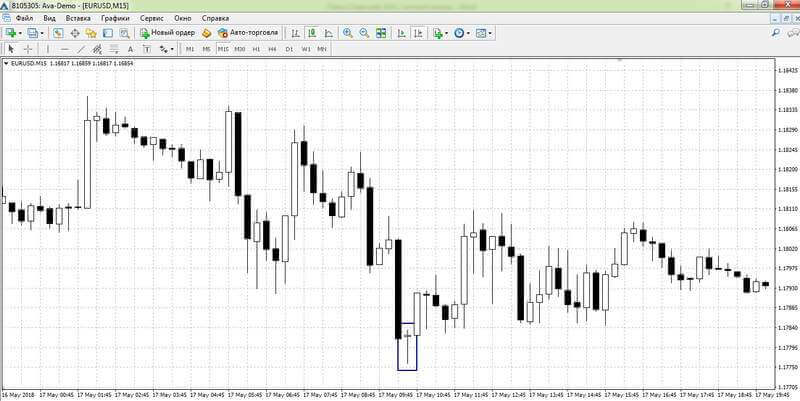
Task: Click the zoom in magnifier icon
Action: [348, 33]
